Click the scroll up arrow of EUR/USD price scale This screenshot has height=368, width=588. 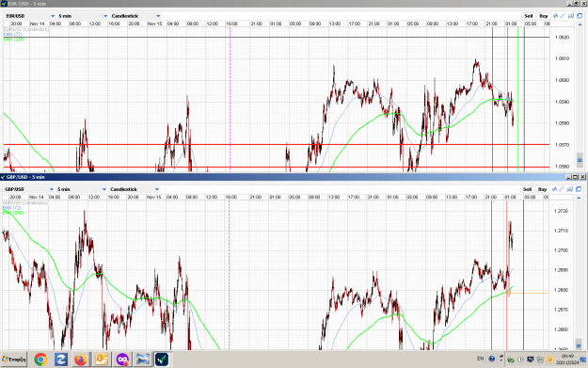pyautogui.click(x=580, y=24)
